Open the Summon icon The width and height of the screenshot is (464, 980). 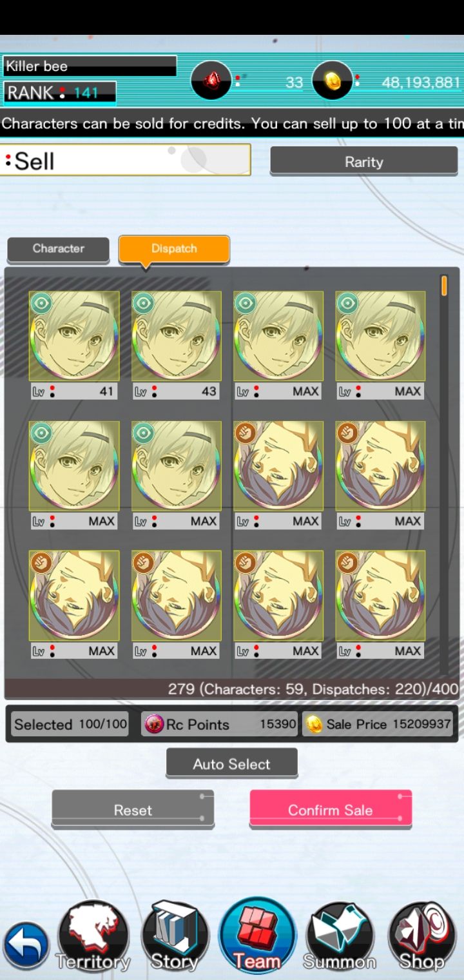click(x=340, y=937)
